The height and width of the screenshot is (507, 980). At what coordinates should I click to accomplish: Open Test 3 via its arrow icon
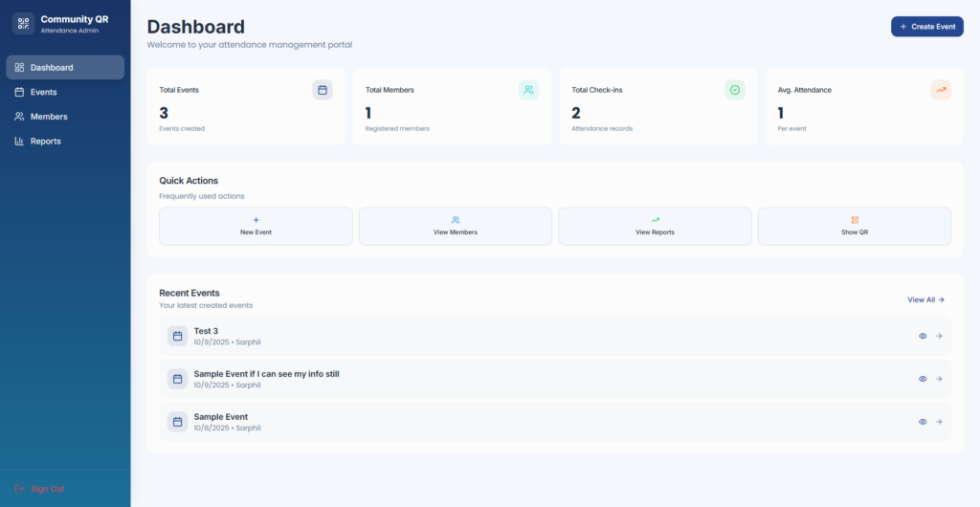pos(939,336)
